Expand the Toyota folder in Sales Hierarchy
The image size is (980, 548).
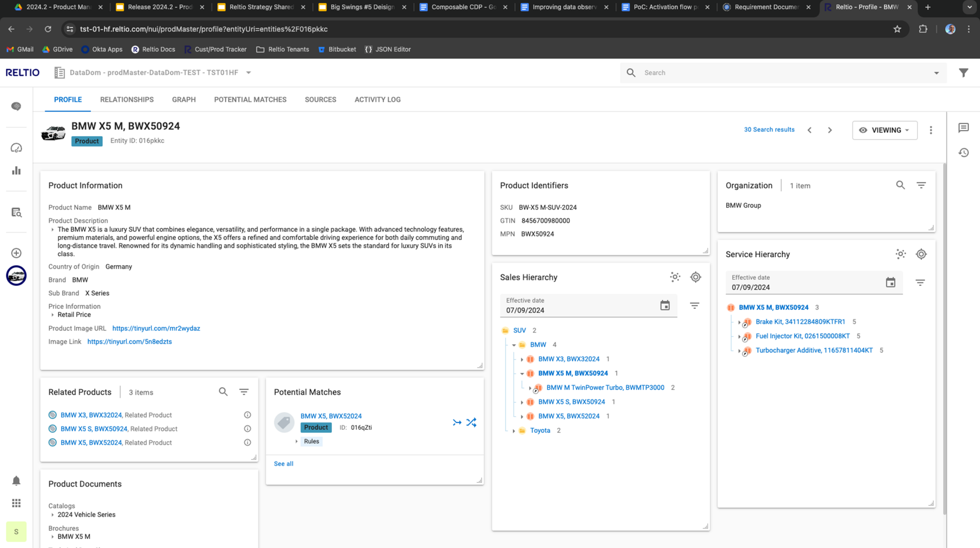click(514, 431)
